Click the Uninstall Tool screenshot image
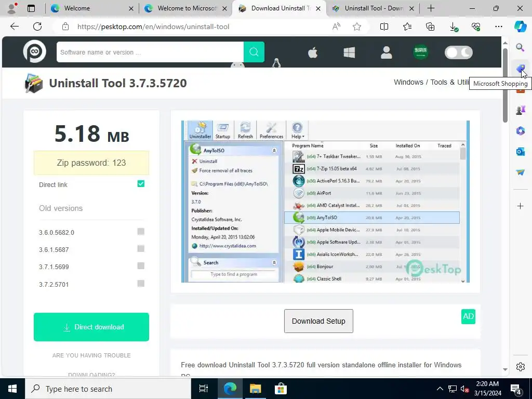Screen dimensions: 532x399 [325, 202]
